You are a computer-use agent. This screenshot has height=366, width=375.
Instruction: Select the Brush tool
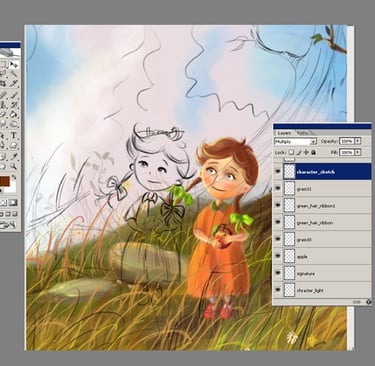14,96
